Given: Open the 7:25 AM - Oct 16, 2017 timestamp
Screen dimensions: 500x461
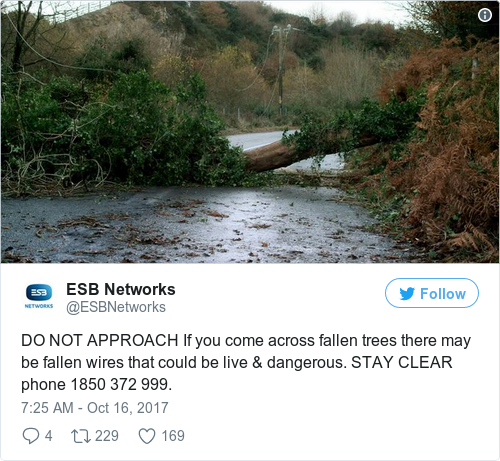Looking at the screenshot, I should (x=95, y=408).
